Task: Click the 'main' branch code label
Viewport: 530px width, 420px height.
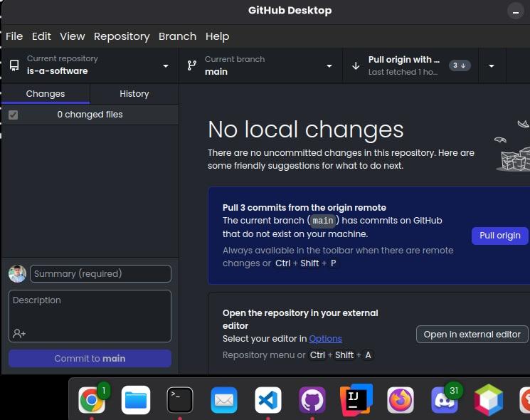Action: (x=322, y=221)
